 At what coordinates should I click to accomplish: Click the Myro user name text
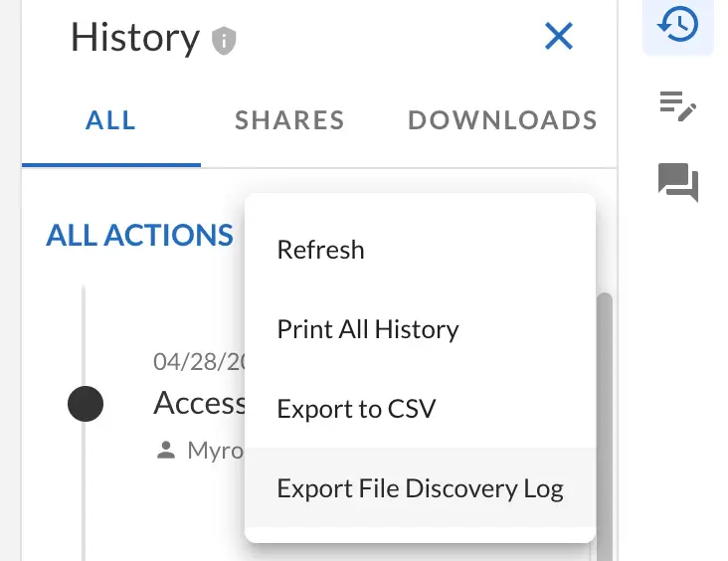pyautogui.click(x=215, y=452)
